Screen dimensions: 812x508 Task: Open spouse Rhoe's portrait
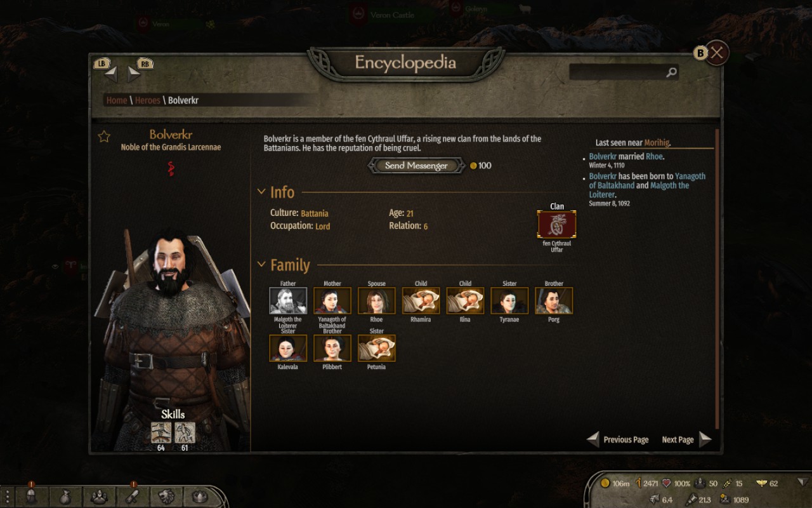[x=377, y=301]
